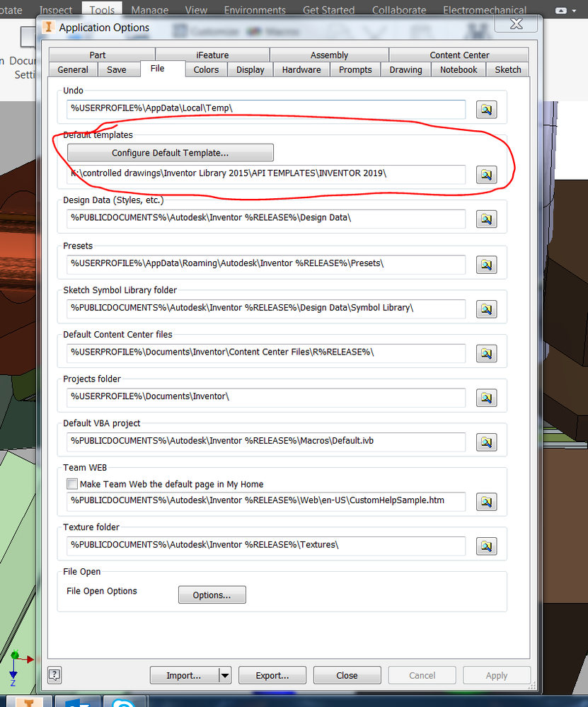
Task: Switch to the iFeature tab
Action: [212, 55]
